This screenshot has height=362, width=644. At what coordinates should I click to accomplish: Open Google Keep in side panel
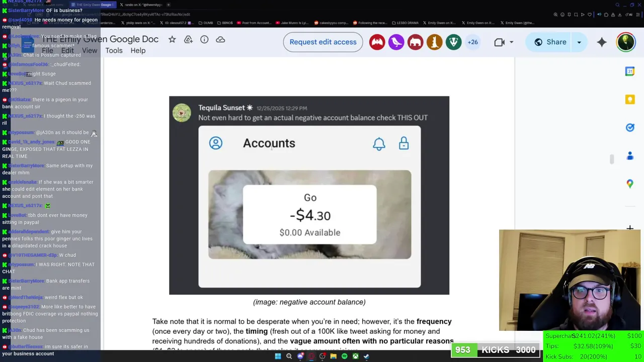click(x=630, y=100)
